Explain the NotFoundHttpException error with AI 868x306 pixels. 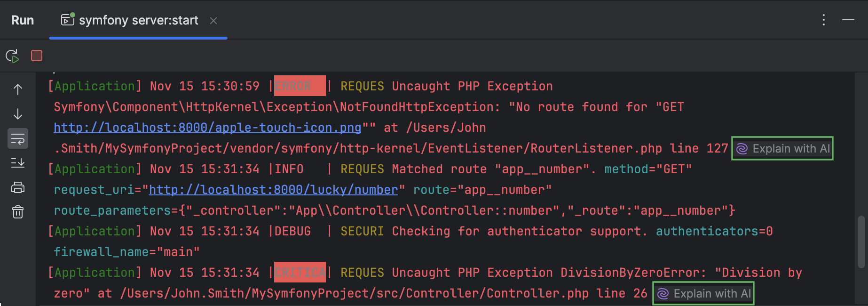click(x=782, y=148)
